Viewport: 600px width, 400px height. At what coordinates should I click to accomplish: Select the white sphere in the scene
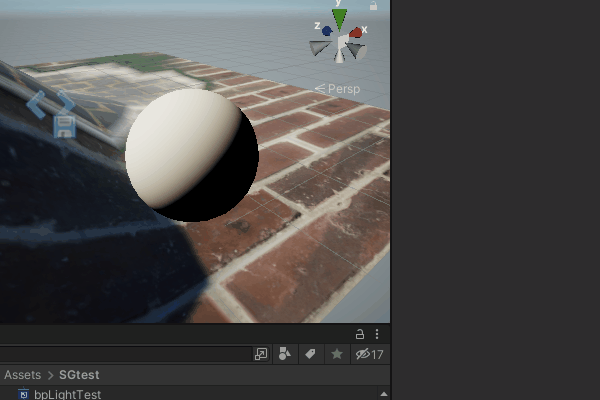tap(192, 155)
